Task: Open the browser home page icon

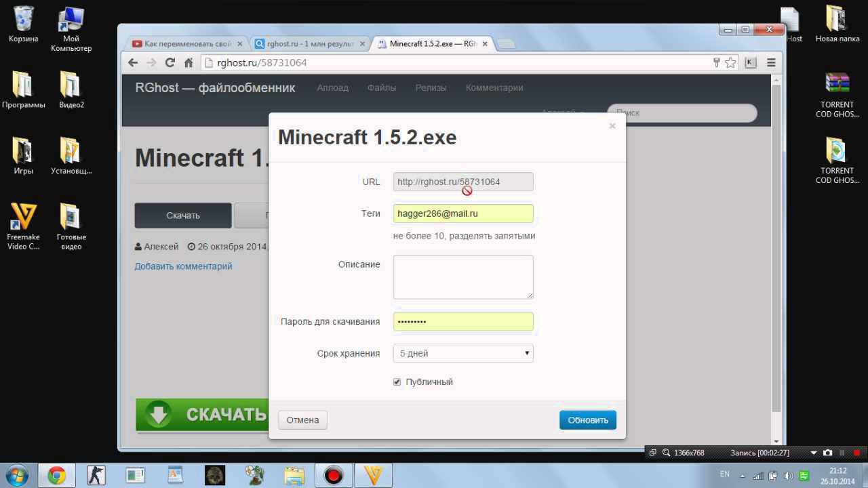Action: [189, 62]
